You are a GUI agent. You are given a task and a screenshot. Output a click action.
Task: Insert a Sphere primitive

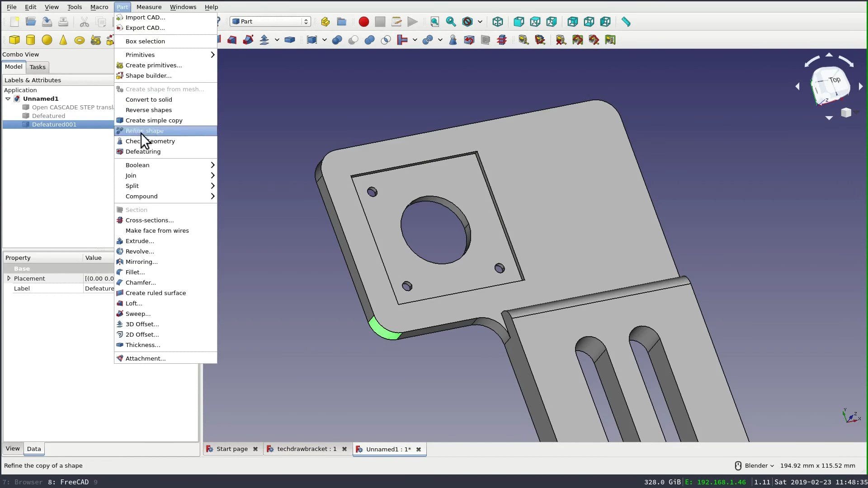click(x=47, y=40)
